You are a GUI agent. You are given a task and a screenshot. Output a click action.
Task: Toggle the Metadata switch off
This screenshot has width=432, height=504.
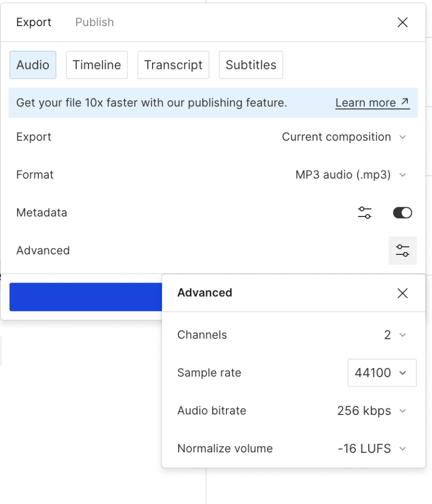pyautogui.click(x=402, y=213)
